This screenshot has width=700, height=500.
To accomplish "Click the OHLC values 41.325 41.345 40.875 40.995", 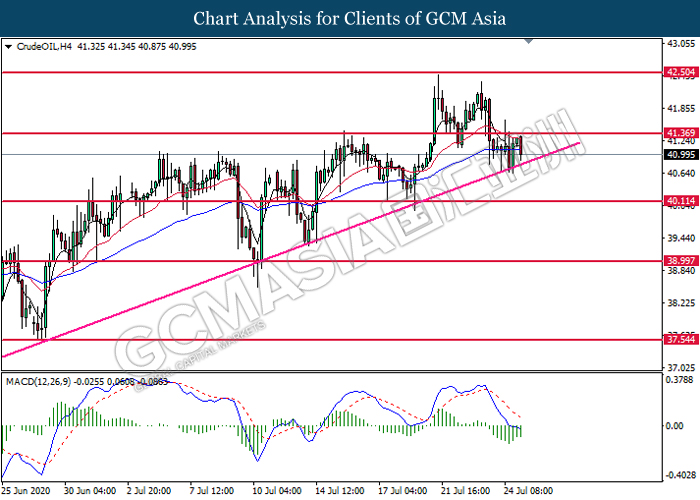I will click(x=137, y=46).
